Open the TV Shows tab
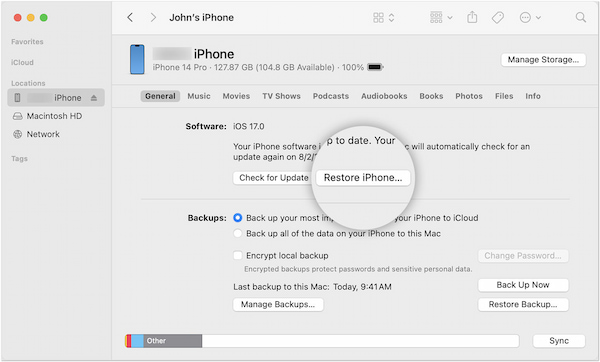The height and width of the screenshot is (362, 600). point(281,96)
